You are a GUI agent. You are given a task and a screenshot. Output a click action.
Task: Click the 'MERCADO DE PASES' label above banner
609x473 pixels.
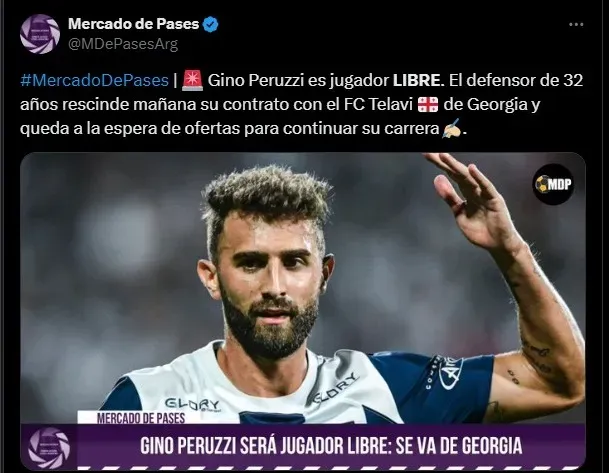click(x=141, y=418)
